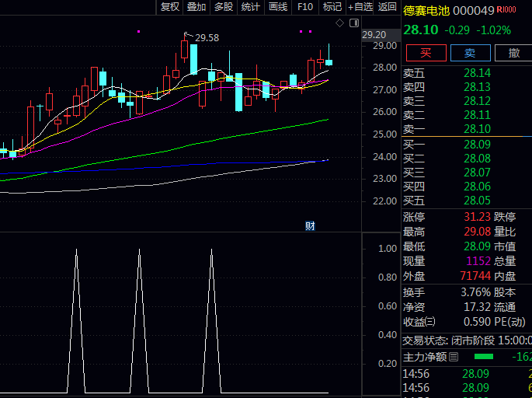Add stock via +自选 button
Image resolution: width=532 pixels, height=398 pixels.
(360, 7)
